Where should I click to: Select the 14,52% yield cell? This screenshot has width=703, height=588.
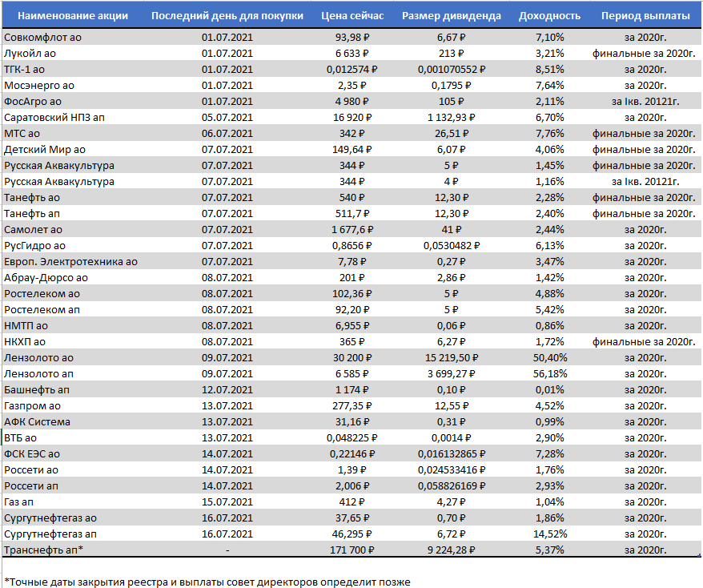pos(550,534)
